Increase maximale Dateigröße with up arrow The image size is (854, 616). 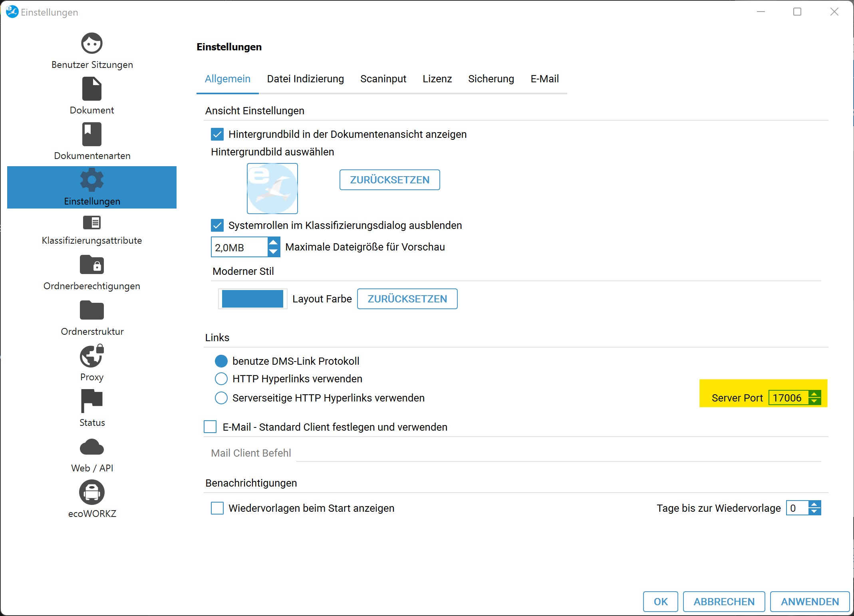pos(273,242)
